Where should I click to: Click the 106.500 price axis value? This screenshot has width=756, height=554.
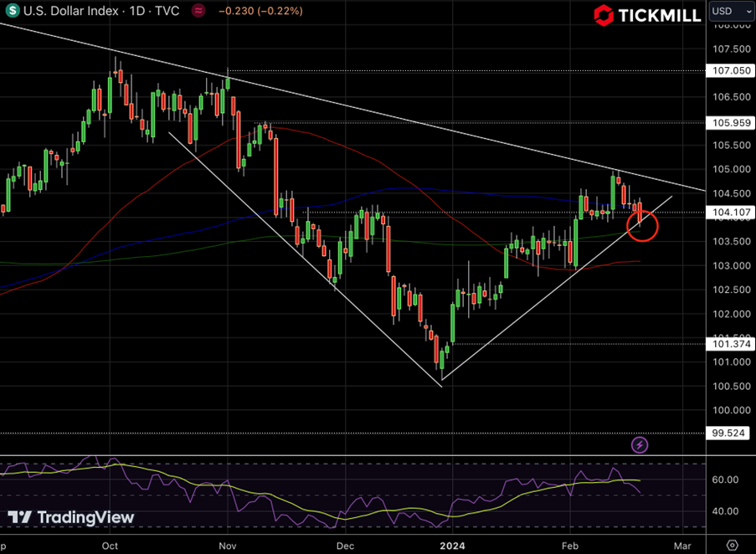(x=732, y=97)
